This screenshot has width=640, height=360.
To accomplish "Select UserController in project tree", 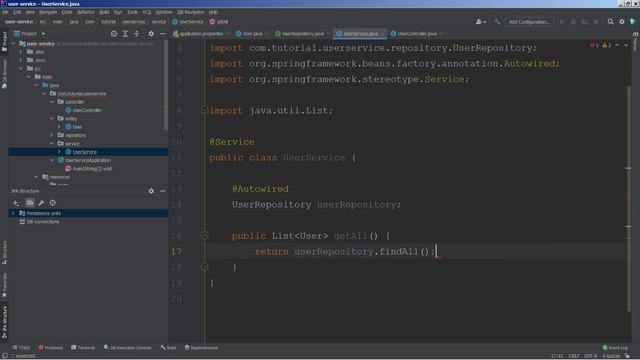I will click(83, 110).
